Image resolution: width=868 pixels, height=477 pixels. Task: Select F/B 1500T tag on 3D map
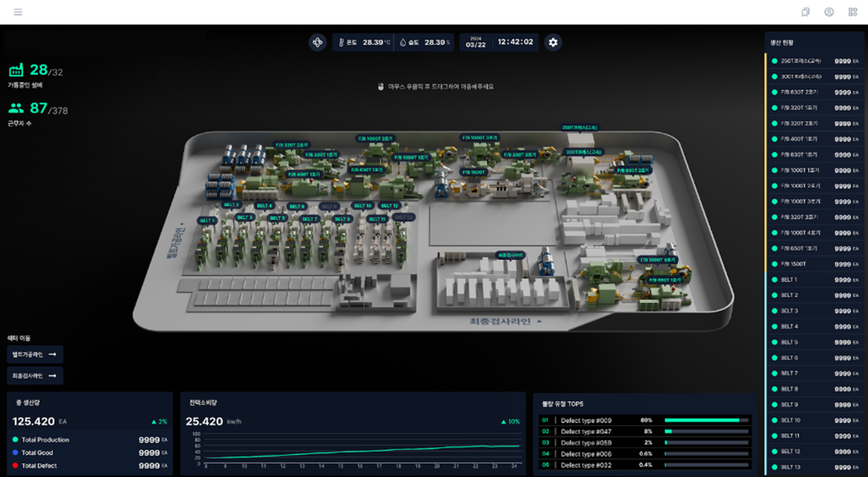(x=473, y=172)
